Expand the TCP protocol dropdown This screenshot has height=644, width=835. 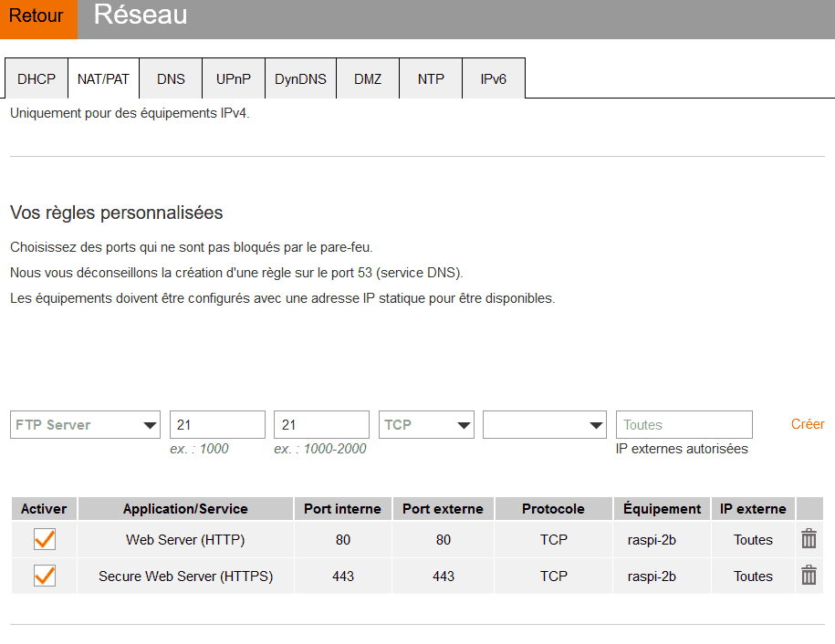coord(426,425)
